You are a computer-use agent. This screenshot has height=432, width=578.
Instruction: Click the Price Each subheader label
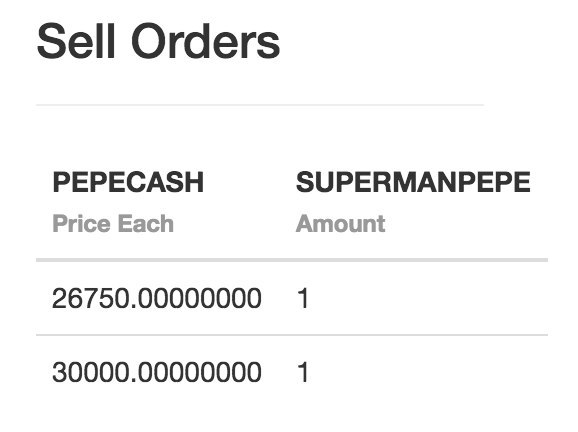tap(113, 223)
